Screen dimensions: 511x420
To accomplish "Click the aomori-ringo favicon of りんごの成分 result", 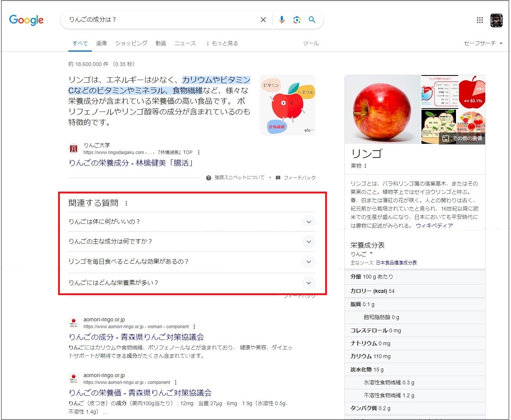I will [x=74, y=323].
